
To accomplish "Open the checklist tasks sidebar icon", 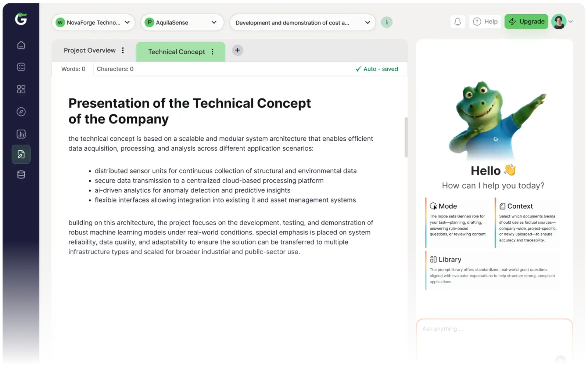I will tap(21, 67).
